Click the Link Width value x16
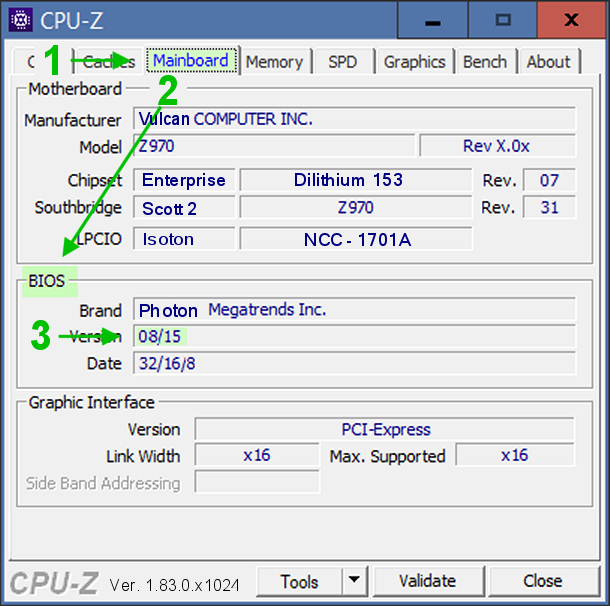 click(x=257, y=455)
